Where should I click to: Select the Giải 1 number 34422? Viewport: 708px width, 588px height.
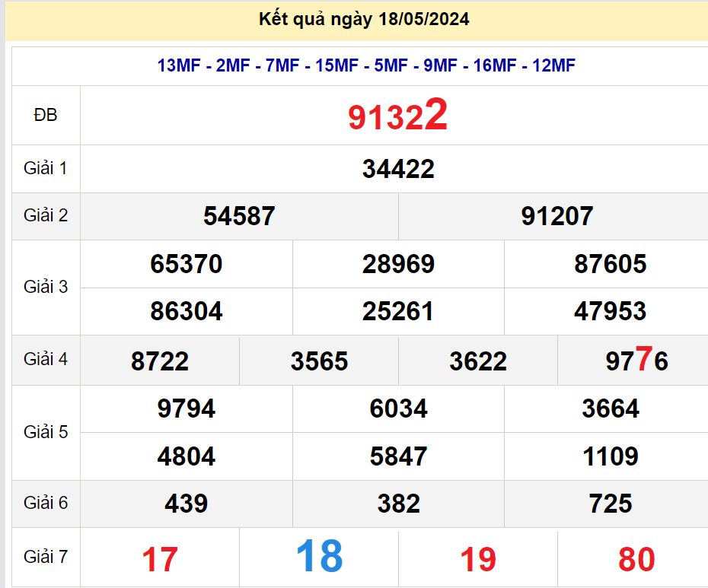tap(398, 169)
